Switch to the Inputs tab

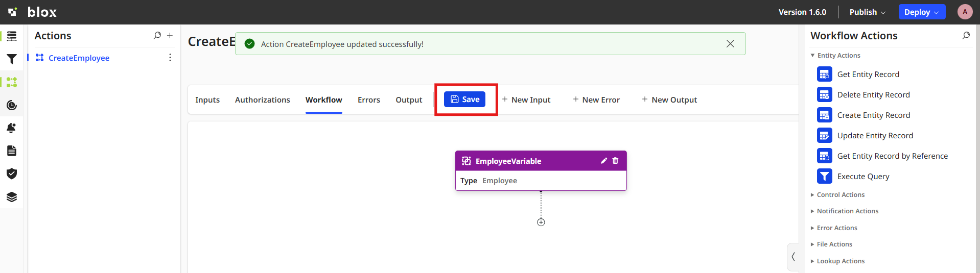pos(207,100)
